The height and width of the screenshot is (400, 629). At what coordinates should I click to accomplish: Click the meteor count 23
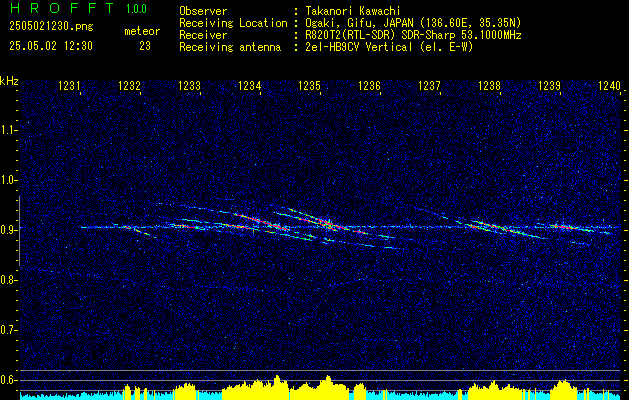pyautogui.click(x=145, y=46)
